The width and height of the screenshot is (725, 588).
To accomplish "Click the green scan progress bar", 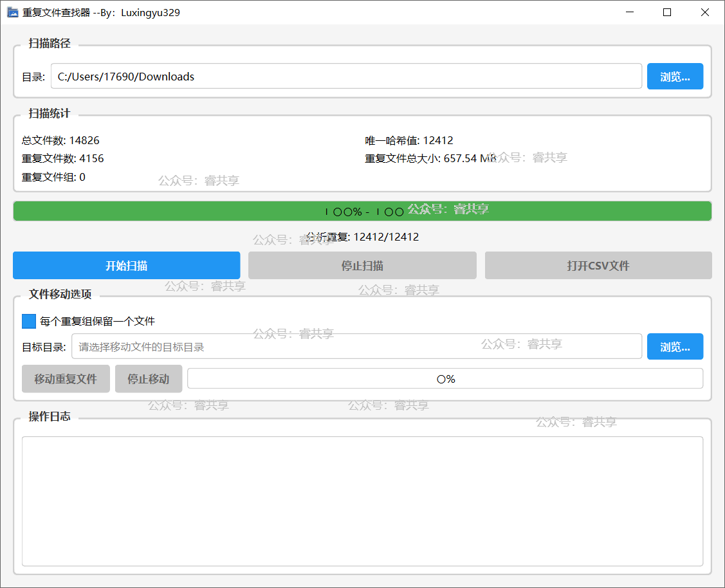I will coord(362,211).
